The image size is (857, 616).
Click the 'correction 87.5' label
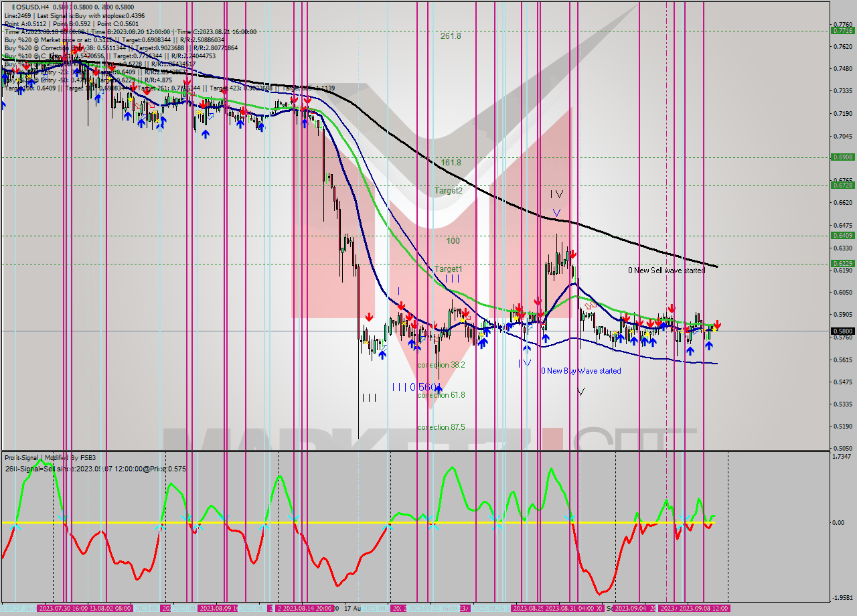[x=441, y=427]
